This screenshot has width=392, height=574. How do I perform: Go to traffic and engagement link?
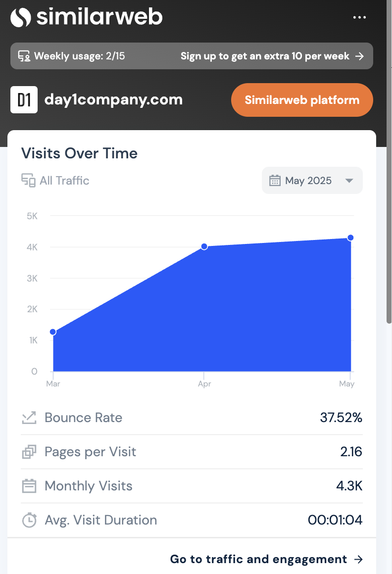(x=266, y=559)
